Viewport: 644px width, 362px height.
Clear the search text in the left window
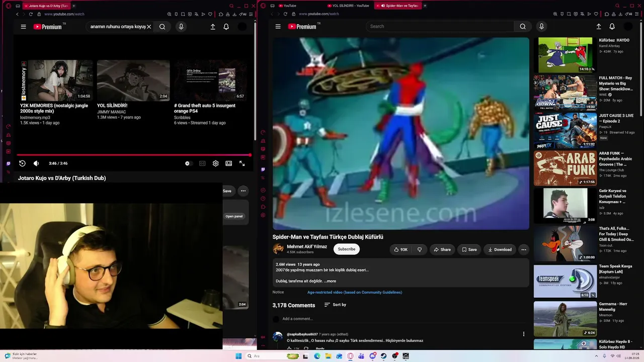click(149, 27)
